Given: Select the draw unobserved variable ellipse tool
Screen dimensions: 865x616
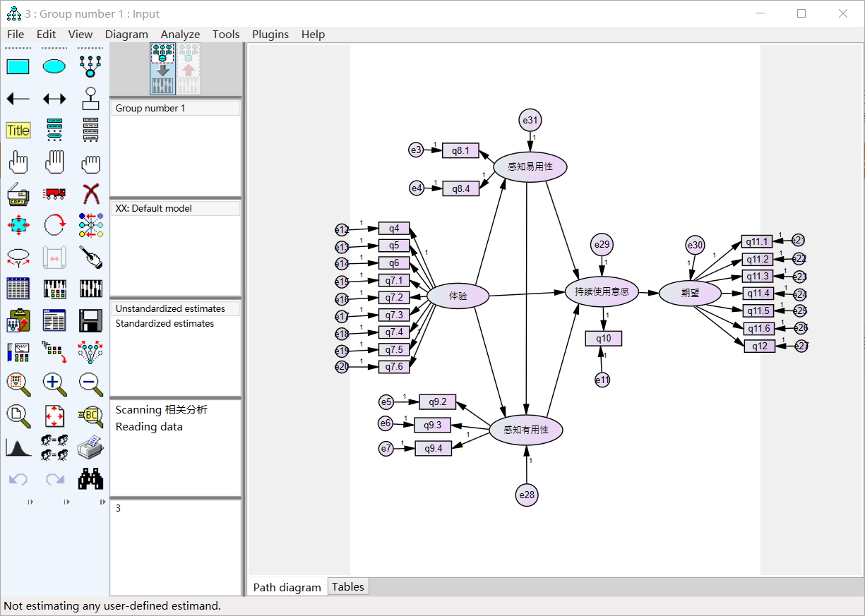Looking at the screenshot, I should click(x=54, y=66).
